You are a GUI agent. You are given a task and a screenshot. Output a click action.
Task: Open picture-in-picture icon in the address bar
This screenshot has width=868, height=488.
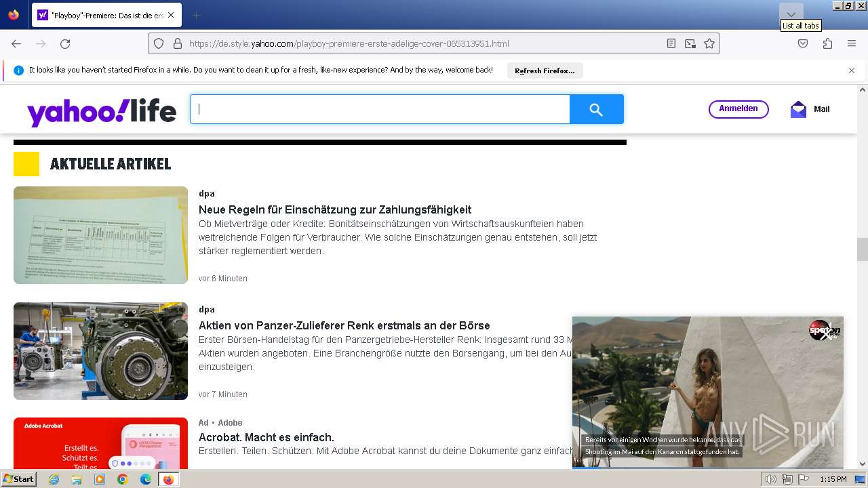pyautogui.click(x=690, y=43)
